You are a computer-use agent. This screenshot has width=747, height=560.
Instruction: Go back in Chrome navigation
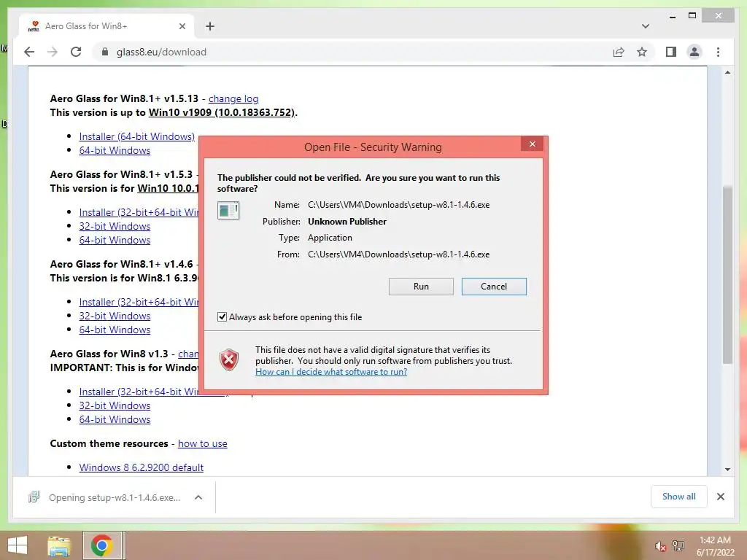click(29, 52)
